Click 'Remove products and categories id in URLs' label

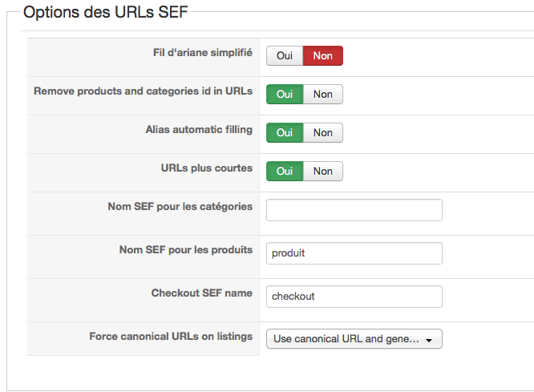point(143,91)
